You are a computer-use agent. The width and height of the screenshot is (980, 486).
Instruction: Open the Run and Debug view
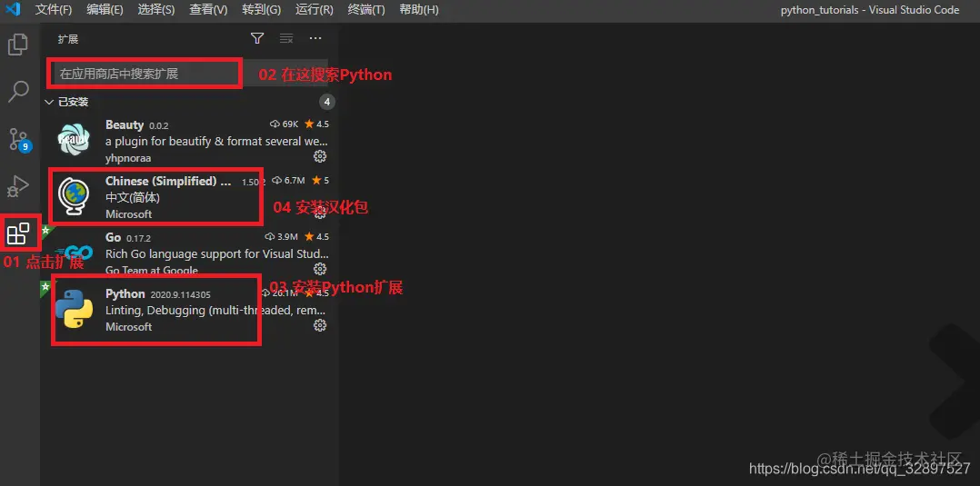[x=17, y=186]
